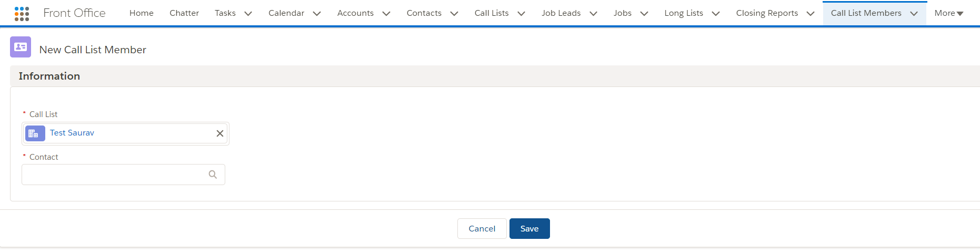Open the Test Saurav link

point(72,133)
